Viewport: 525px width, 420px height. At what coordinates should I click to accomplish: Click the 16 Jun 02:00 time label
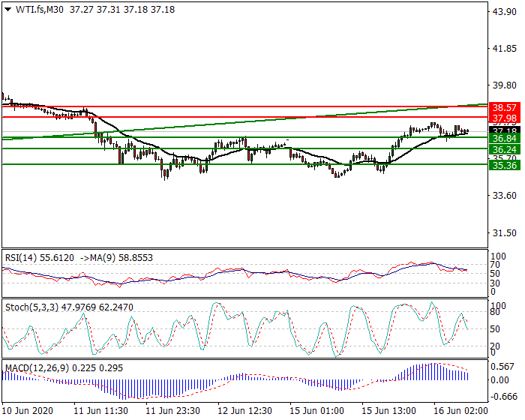click(460, 410)
